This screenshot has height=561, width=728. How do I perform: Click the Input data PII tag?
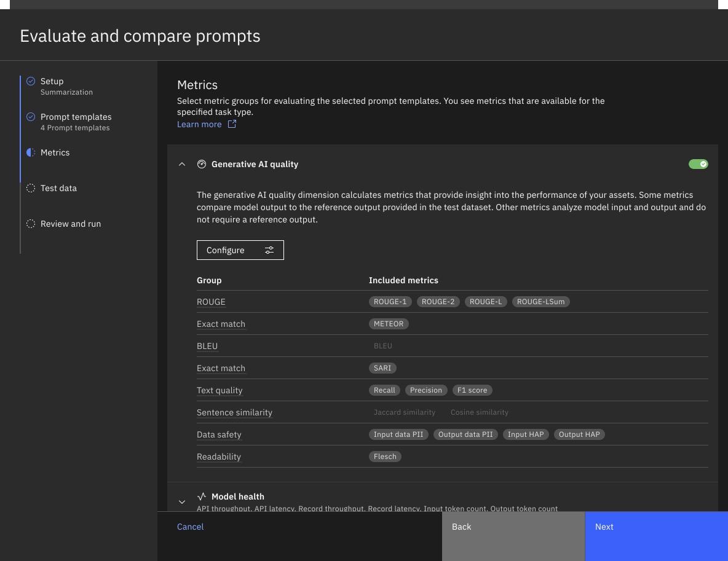(398, 435)
